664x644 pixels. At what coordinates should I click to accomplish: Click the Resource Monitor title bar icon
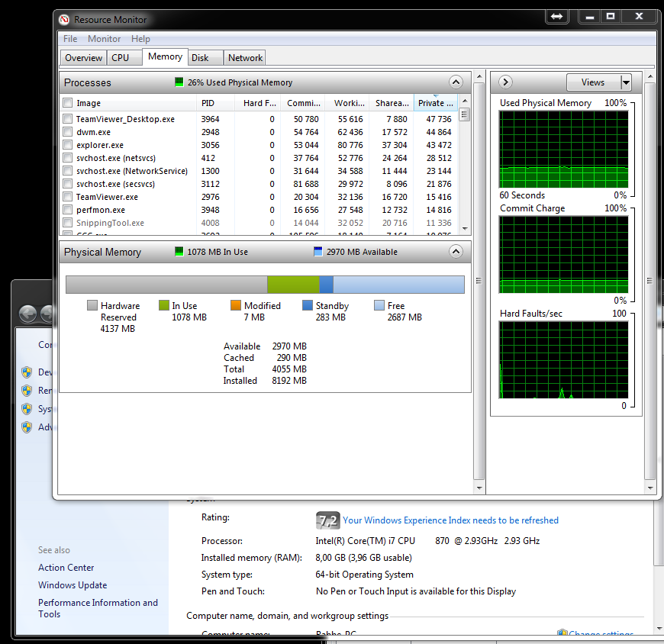pos(64,20)
